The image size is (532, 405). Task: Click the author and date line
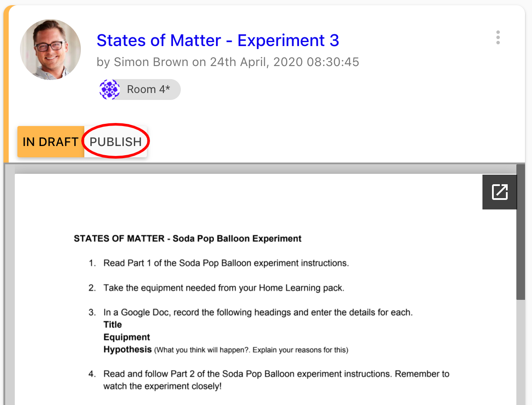pyautogui.click(x=228, y=62)
